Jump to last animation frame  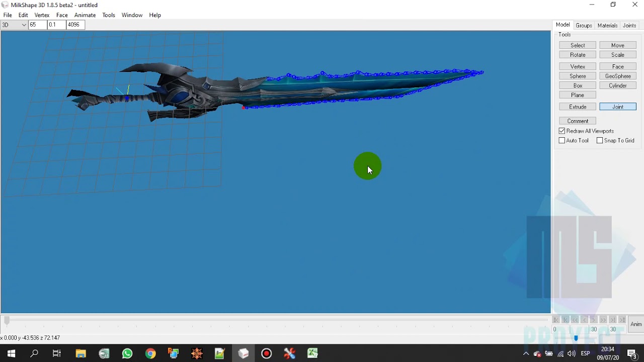622,320
